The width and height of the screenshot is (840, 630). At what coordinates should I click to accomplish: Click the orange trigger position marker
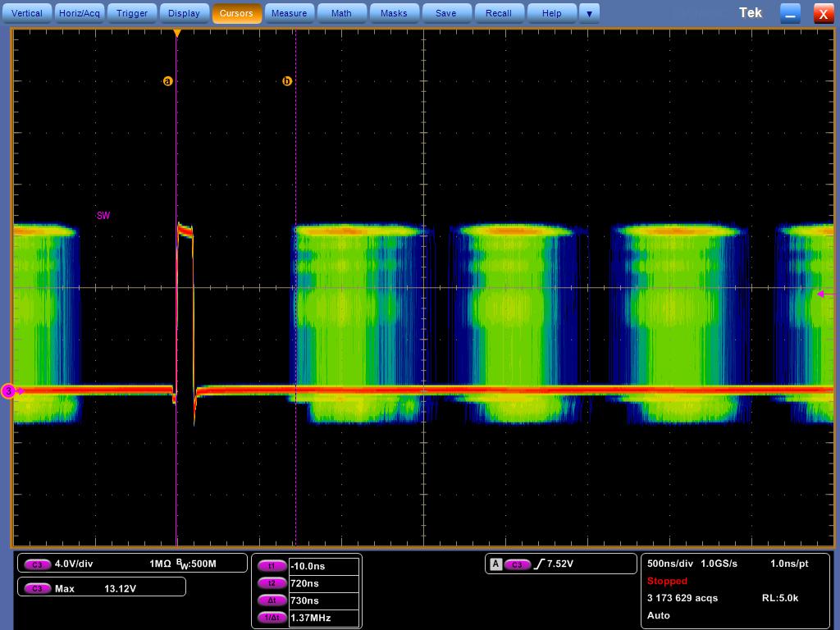(177, 33)
